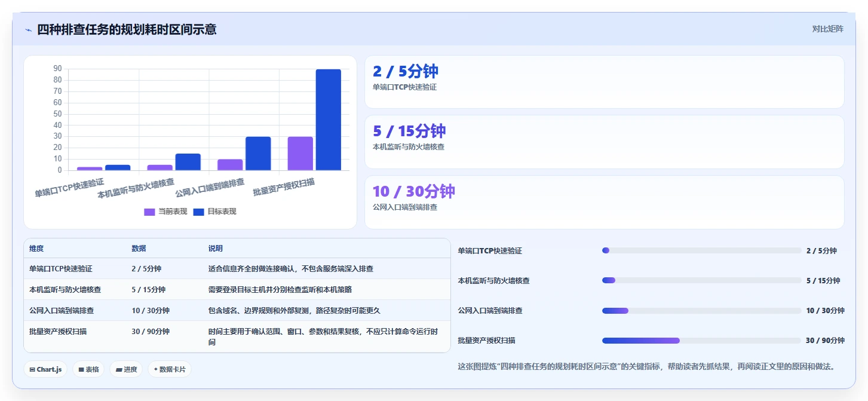The image size is (868, 401).
Task: Click progress list label 本机监听与防火墙核查
Action: (494, 281)
